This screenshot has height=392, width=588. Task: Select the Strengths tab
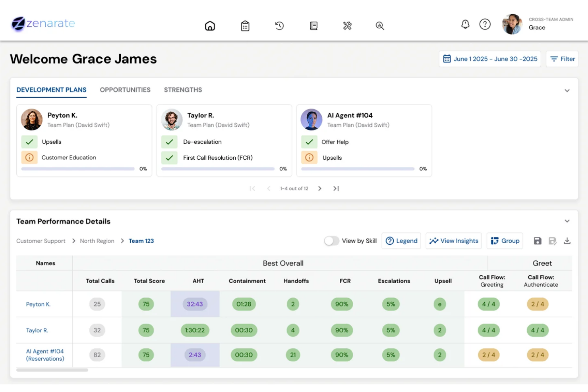183,90
